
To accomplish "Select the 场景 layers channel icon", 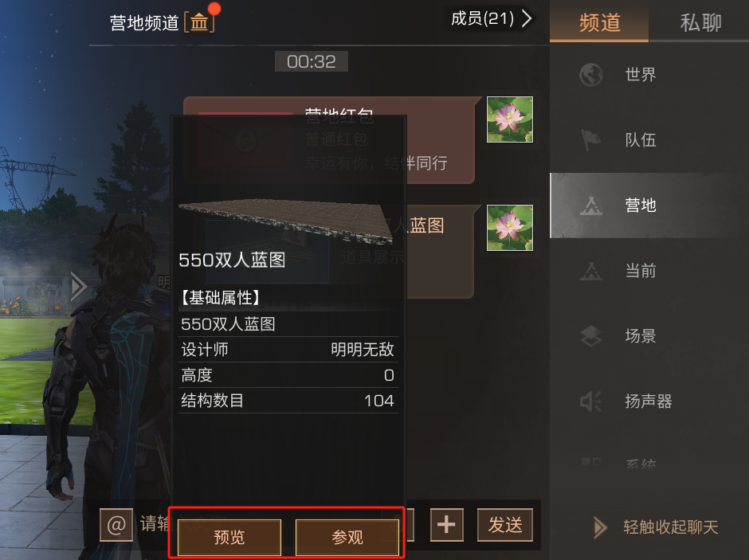I will [591, 335].
